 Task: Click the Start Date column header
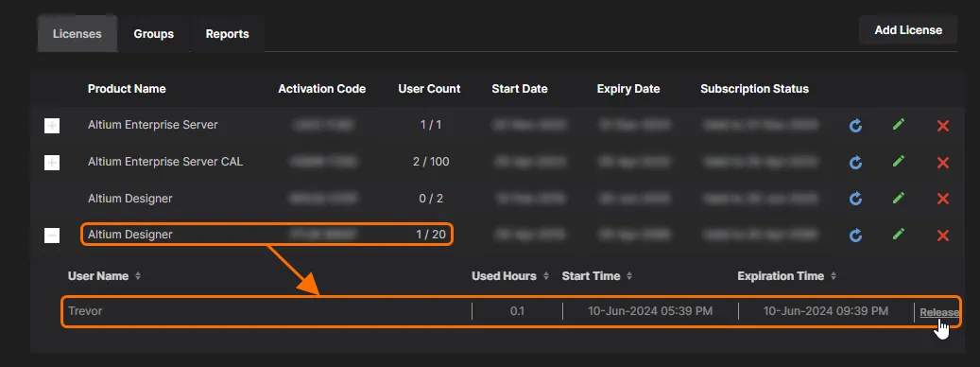click(x=520, y=89)
